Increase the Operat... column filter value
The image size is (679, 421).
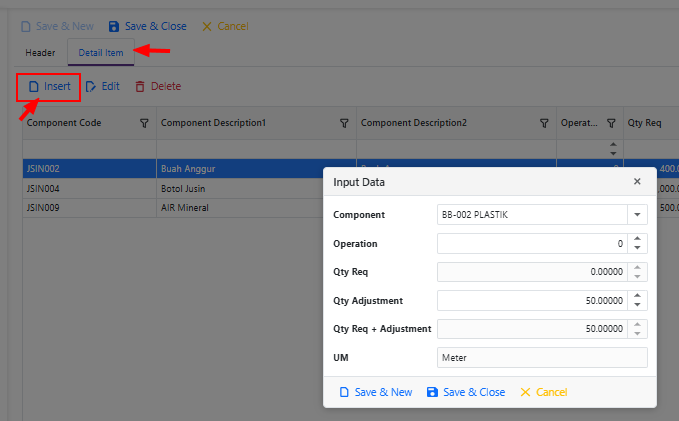(613, 145)
